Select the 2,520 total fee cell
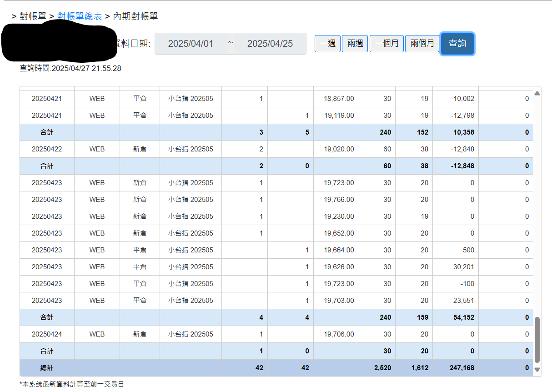 click(x=377, y=368)
